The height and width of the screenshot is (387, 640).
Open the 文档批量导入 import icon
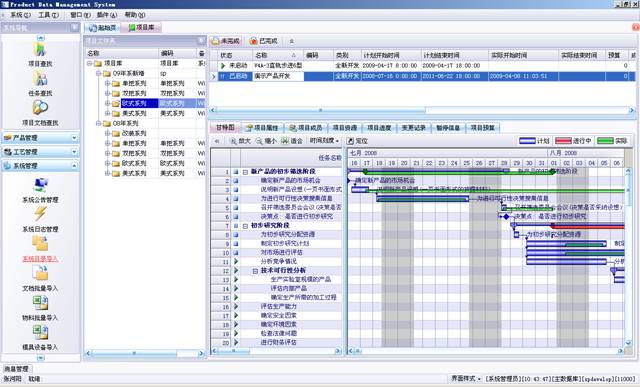click(x=40, y=273)
